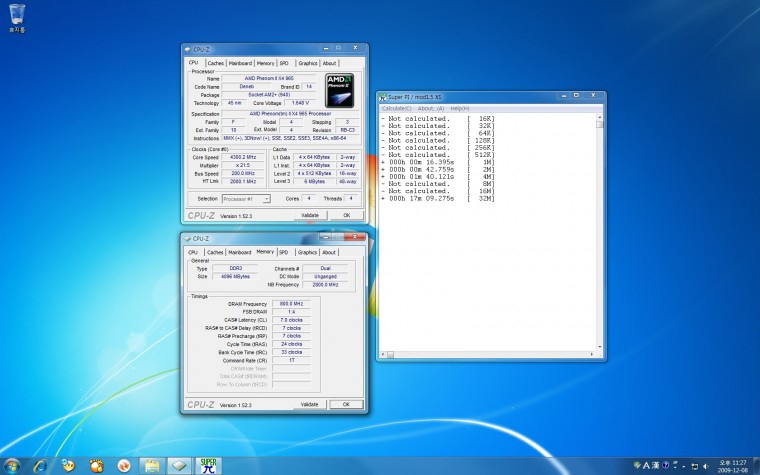Click the IME 'A' language tray icon
The width and height of the screenshot is (760, 475).
coord(646,465)
